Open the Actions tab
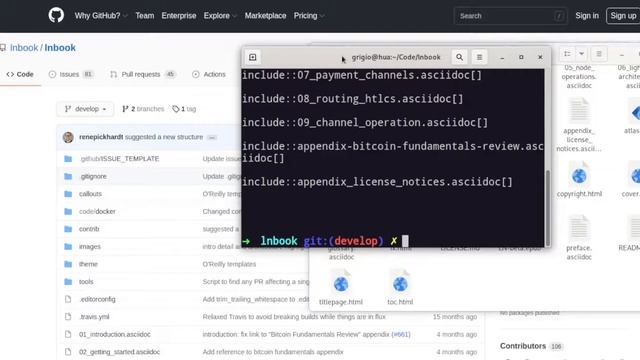This screenshot has height=360, width=640. point(209,74)
